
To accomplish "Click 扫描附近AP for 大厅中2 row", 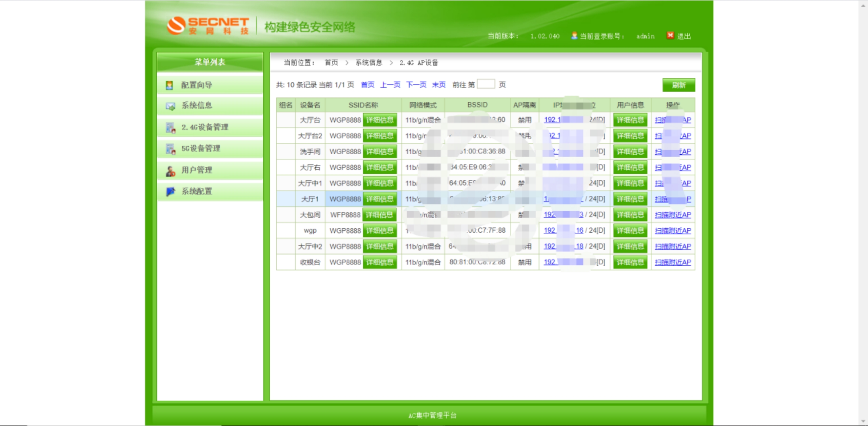I will point(673,247).
